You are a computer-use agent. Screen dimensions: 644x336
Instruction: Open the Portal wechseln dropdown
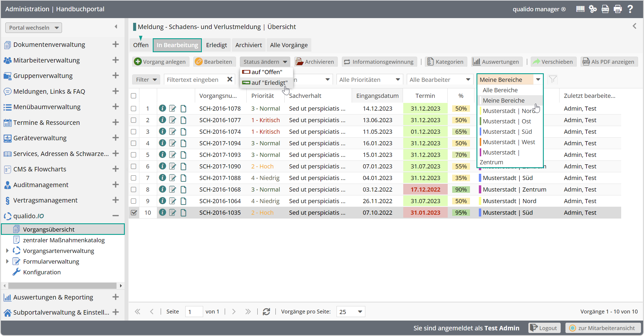point(34,28)
